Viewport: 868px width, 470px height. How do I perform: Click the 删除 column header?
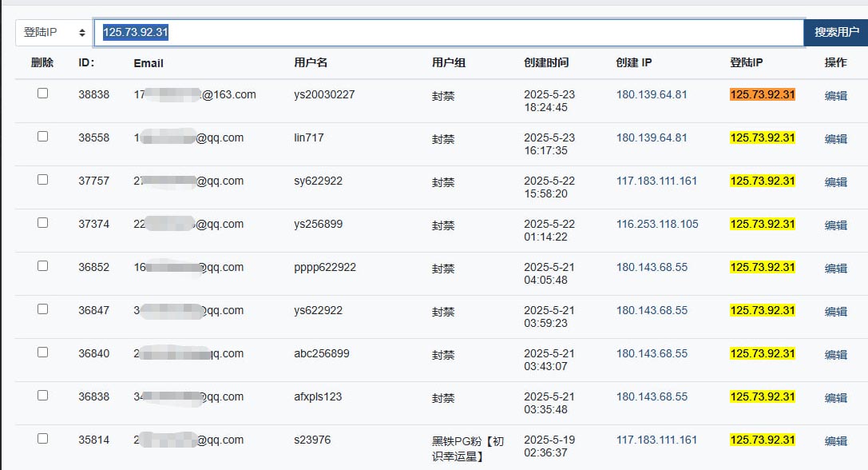(42, 62)
